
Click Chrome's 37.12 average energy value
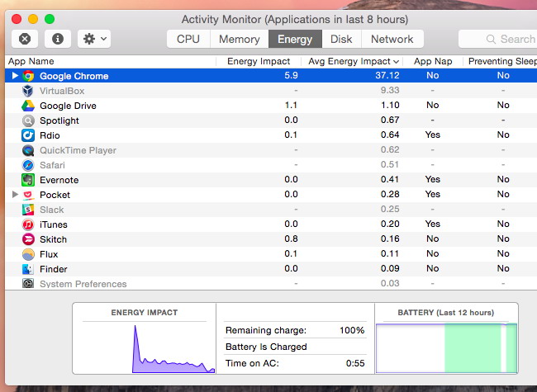point(387,75)
